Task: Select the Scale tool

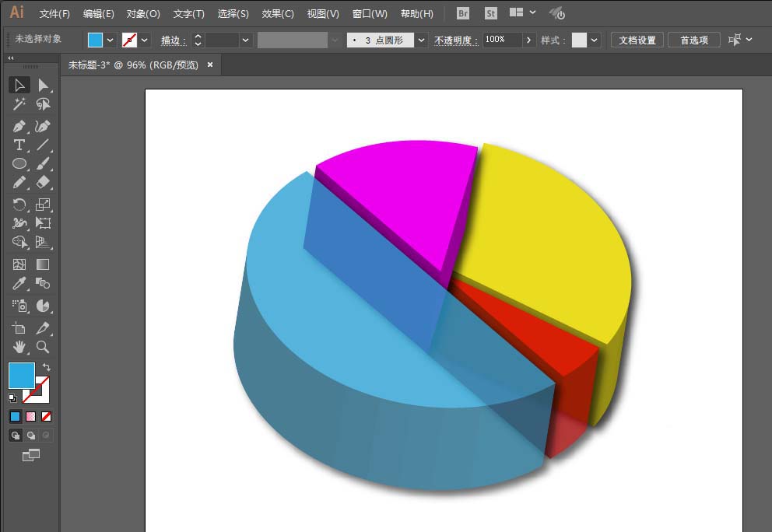Action: [43, 205]
